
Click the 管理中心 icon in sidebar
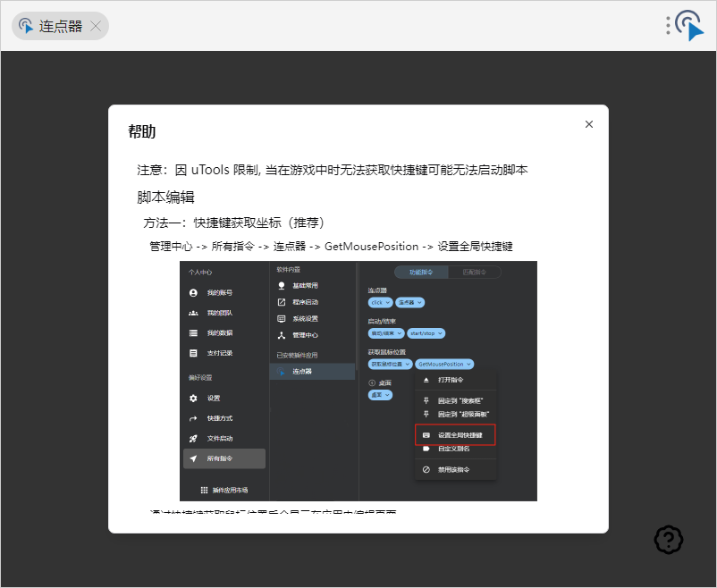tap(282, 335)
